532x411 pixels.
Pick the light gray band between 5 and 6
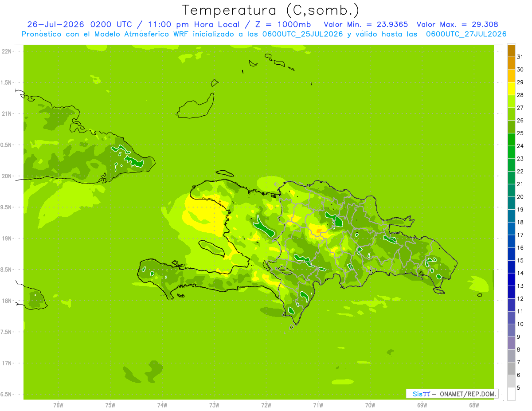(x=511, y=381)
